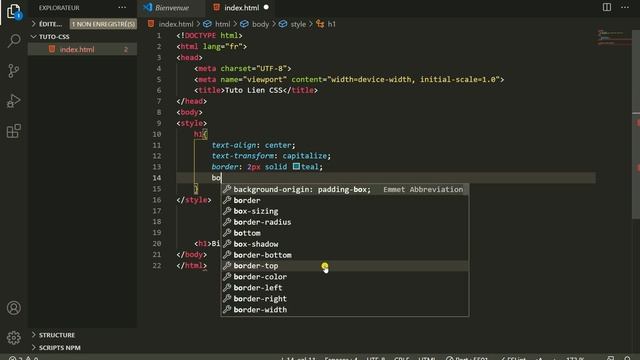
Task: Expand the SCRIPTS NPM section
Action: (x=60, y=347)
